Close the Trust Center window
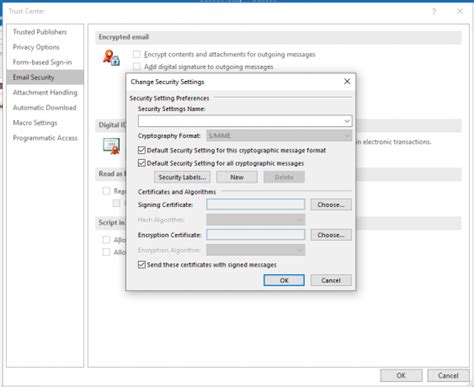 click(x=460, y=11)
